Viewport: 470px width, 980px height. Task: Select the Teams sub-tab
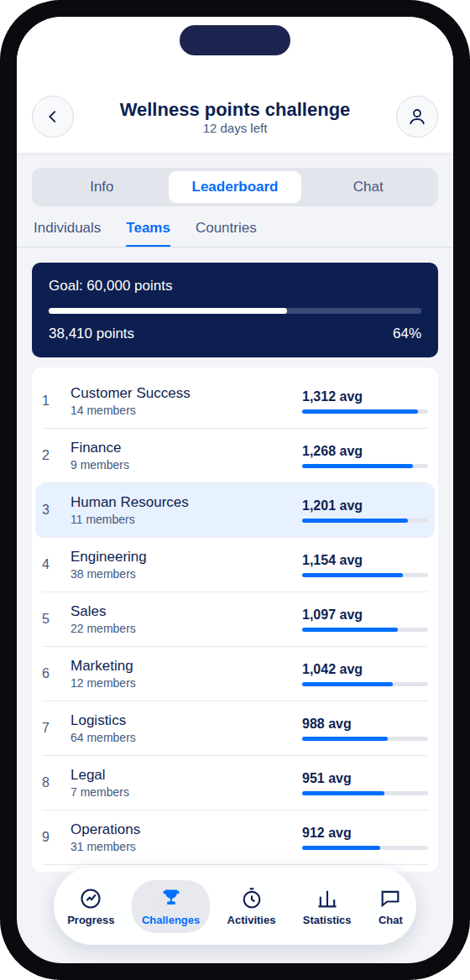[148, 227]
